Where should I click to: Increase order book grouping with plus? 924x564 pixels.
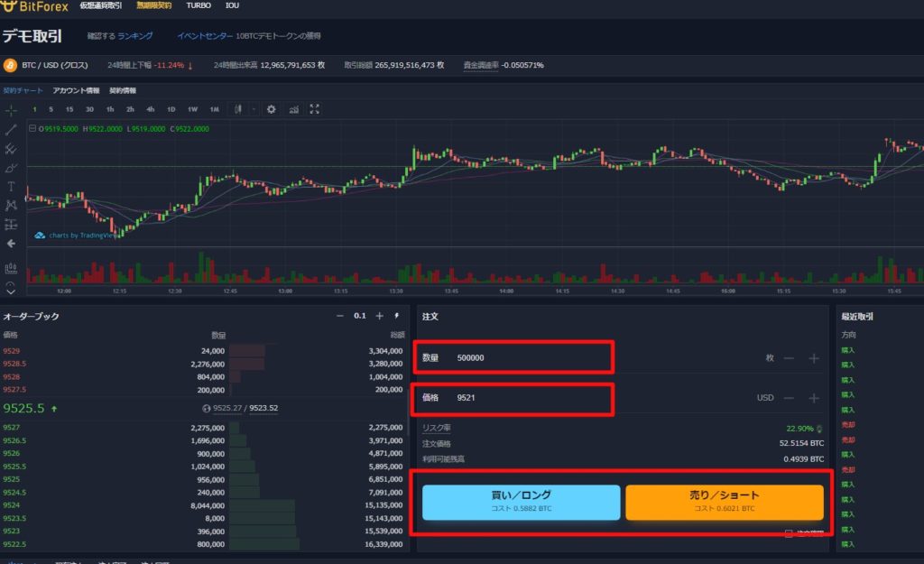(380, 316)
